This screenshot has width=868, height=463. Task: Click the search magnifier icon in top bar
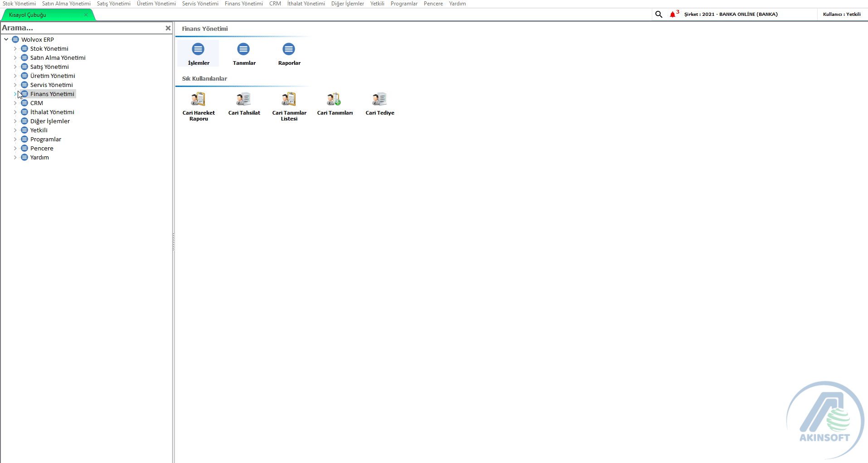tap(659, 14)
